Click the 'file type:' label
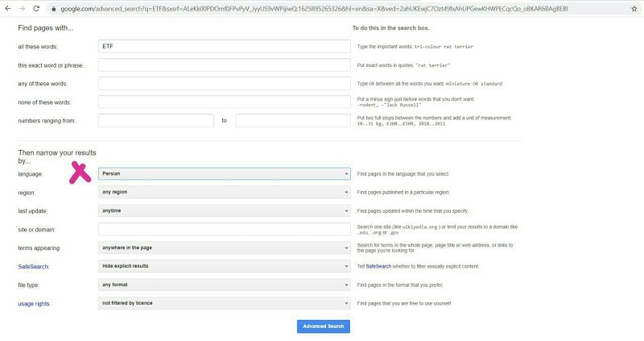 pyautogui.click(x=28, y=285)
